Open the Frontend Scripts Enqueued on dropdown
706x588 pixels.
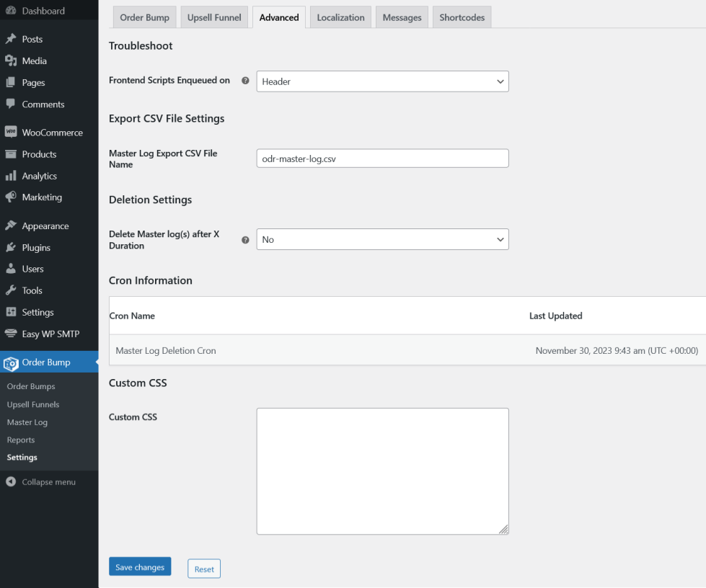382,81
